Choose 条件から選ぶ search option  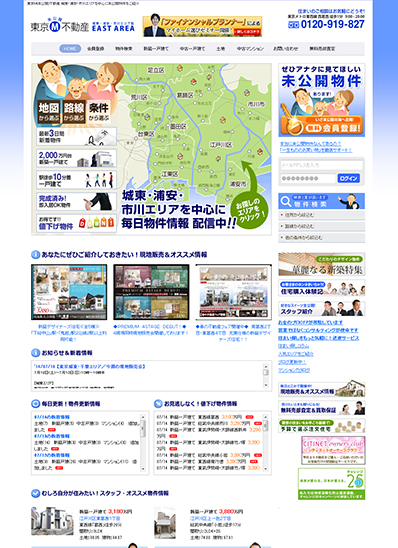pyautogui.click(x=99, y=112)
